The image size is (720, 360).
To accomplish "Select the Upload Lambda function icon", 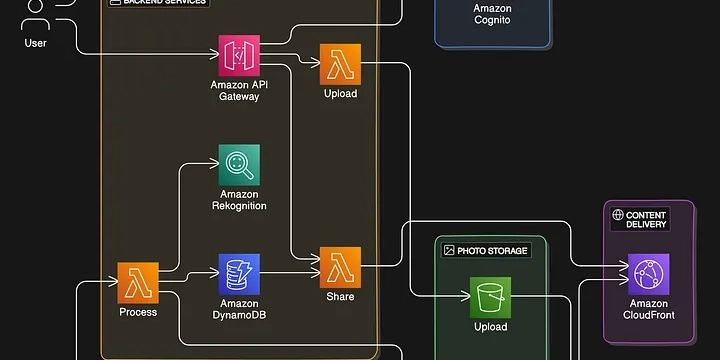I will (x=340, y=64).
